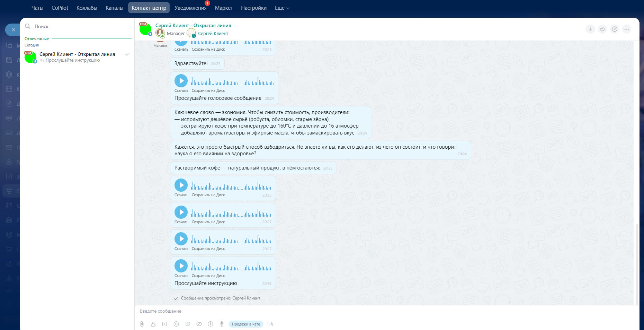The width and height of the screenshot is (644, 330).
Task: Click Скачать under the 20:25 voice message
Action: click(x=181, y=195)
